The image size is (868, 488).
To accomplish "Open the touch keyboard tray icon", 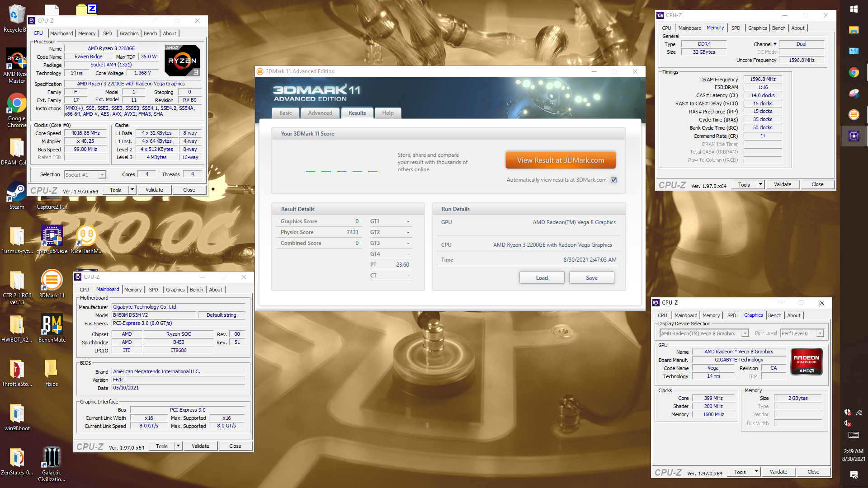I will click(x=854, y=435).
